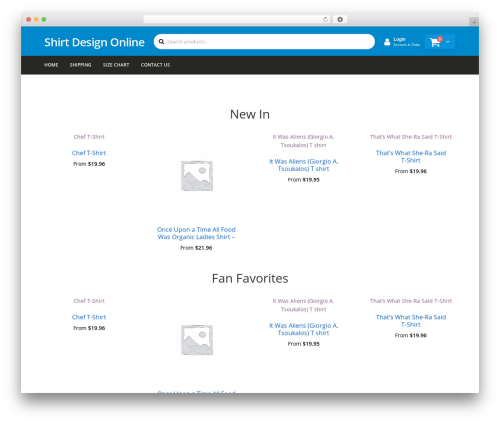Open It Was Aliens blue link in New In

pyautogui.click(x=304, y=165)
